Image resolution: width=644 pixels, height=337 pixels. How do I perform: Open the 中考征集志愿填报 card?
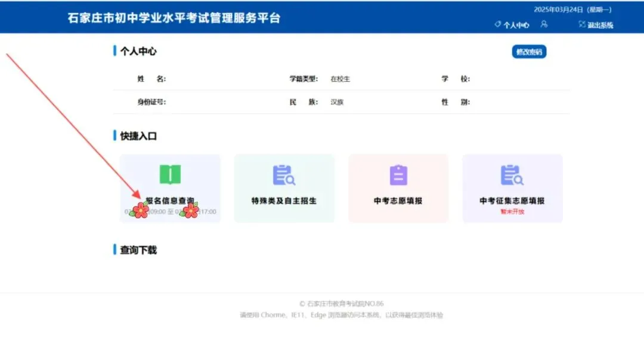513,188
